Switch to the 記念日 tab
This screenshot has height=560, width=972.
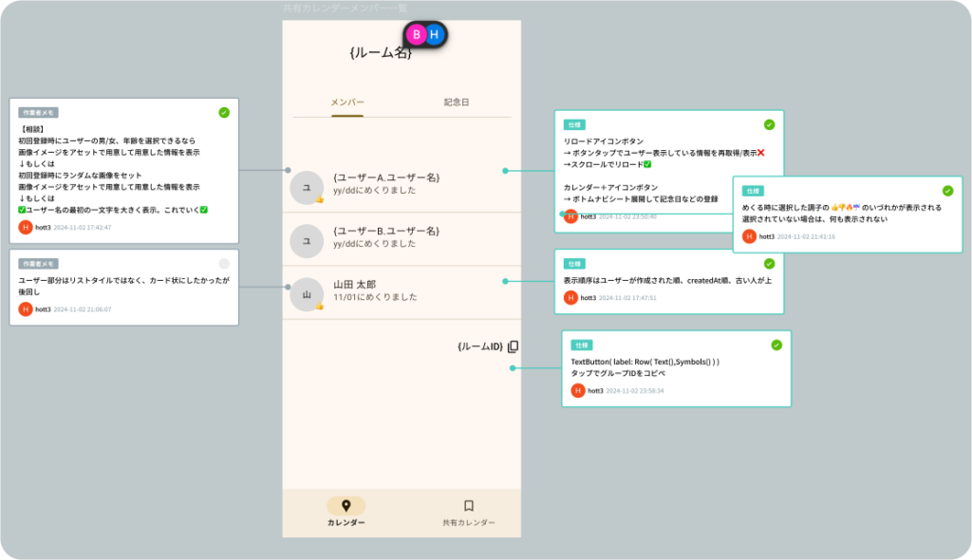click(x=457, y=103)
